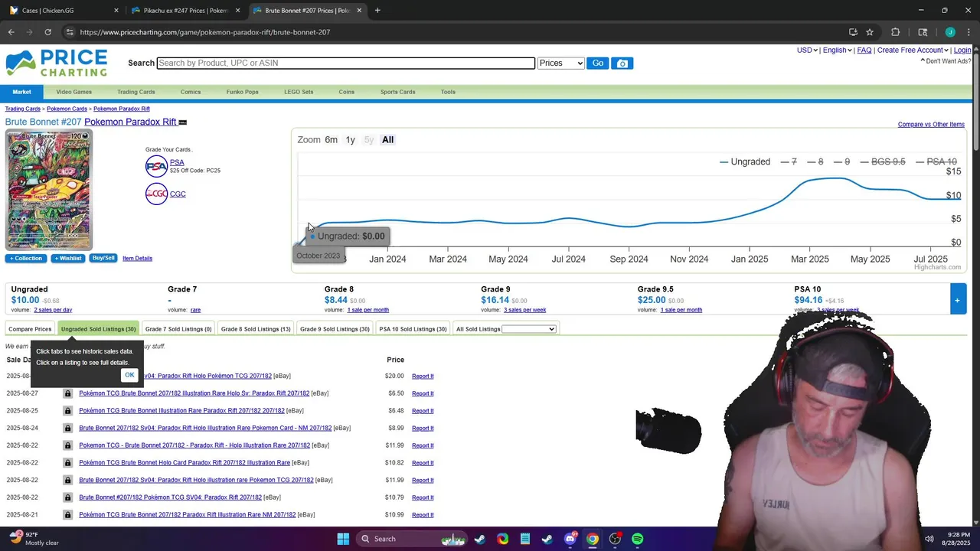Viewport: 980px width, 551px height.
Task: Switch to PSA 10 Sold Listings tab
Action: click(x=413, y=329)
